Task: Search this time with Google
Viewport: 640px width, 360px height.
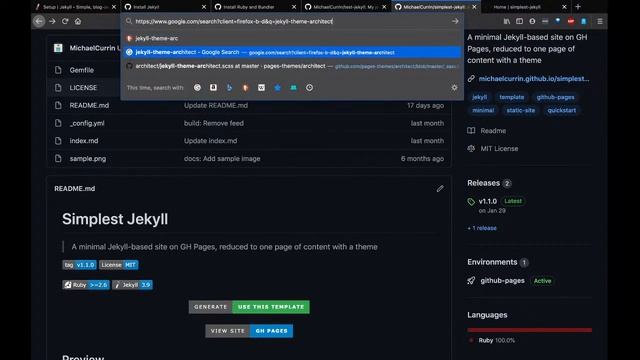Action: pos(197,87)
